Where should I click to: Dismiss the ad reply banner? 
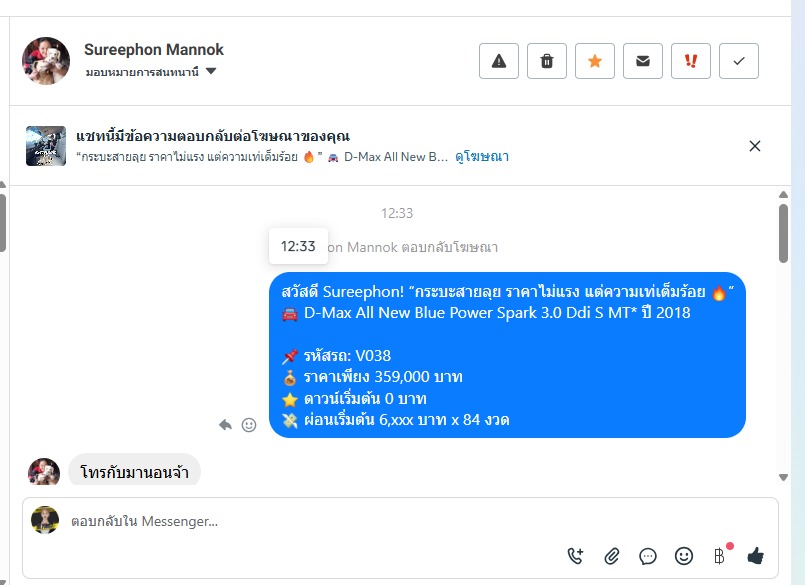755,146
